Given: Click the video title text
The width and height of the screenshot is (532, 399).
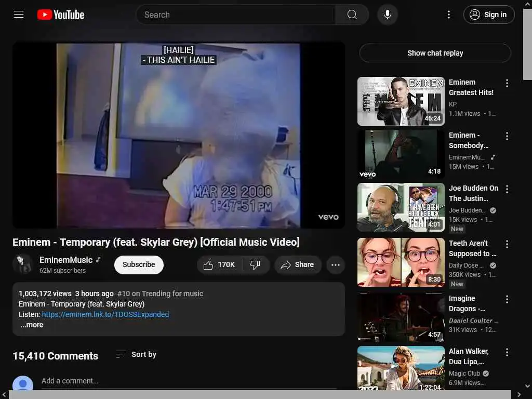Looking at the screenshot, I should (x=156, y=242).
